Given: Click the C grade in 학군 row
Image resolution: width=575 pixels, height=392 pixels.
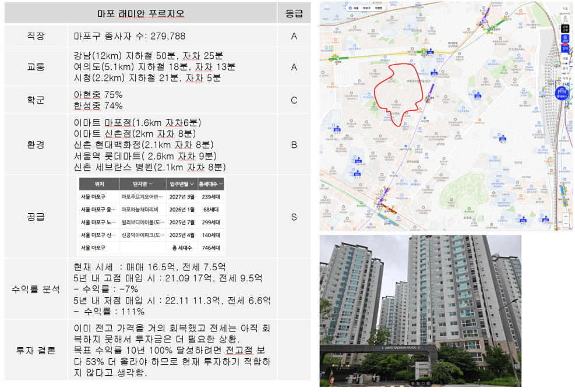Looking at the screenshot, I should pos(294,100).
